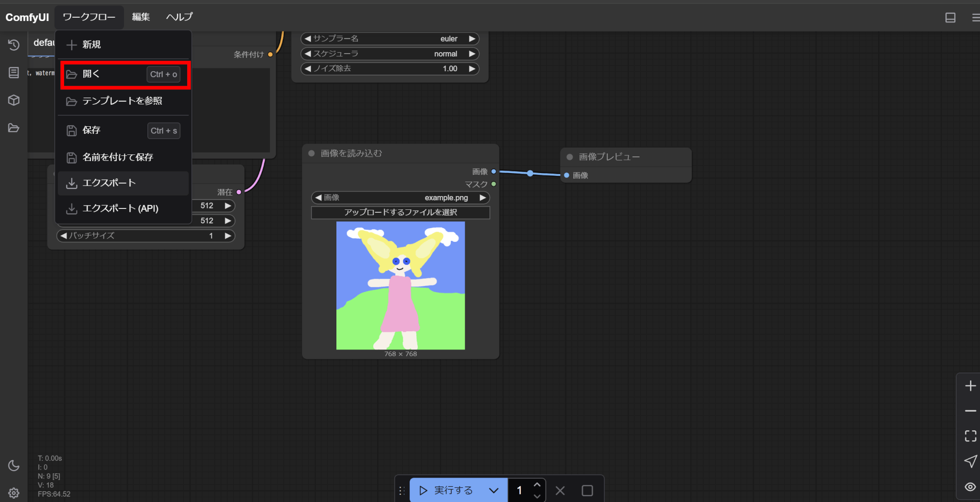Open the model library cube icon
This screenshot has height=502, width=980.
coord(13,100)
